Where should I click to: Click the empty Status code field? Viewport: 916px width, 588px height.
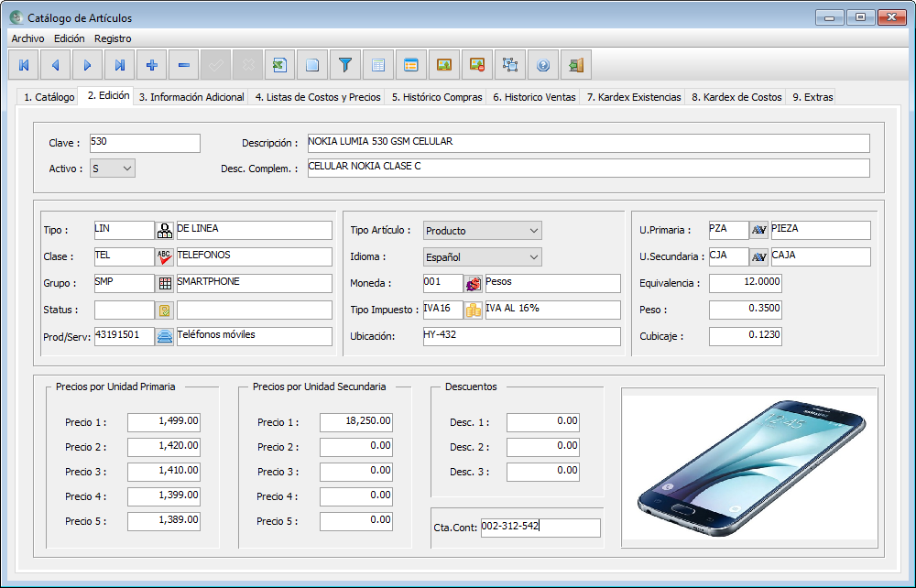pos(125,310)
